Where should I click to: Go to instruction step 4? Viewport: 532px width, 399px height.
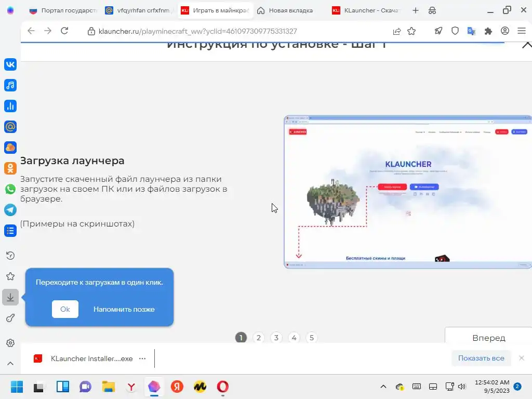(x=294, y=338)
